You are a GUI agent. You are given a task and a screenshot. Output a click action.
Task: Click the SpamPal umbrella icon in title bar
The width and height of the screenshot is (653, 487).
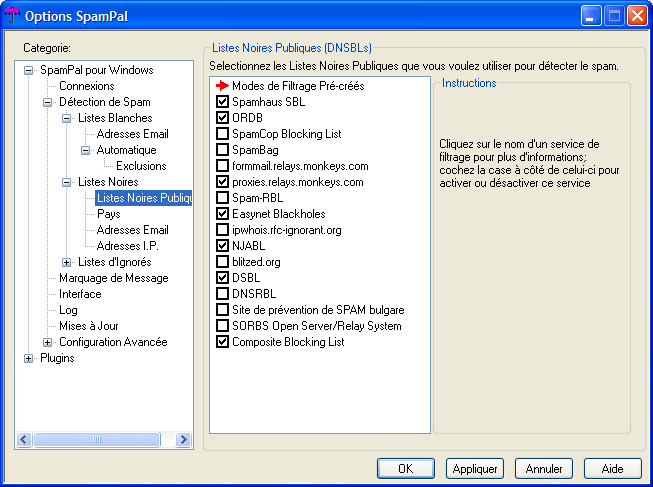12,15
